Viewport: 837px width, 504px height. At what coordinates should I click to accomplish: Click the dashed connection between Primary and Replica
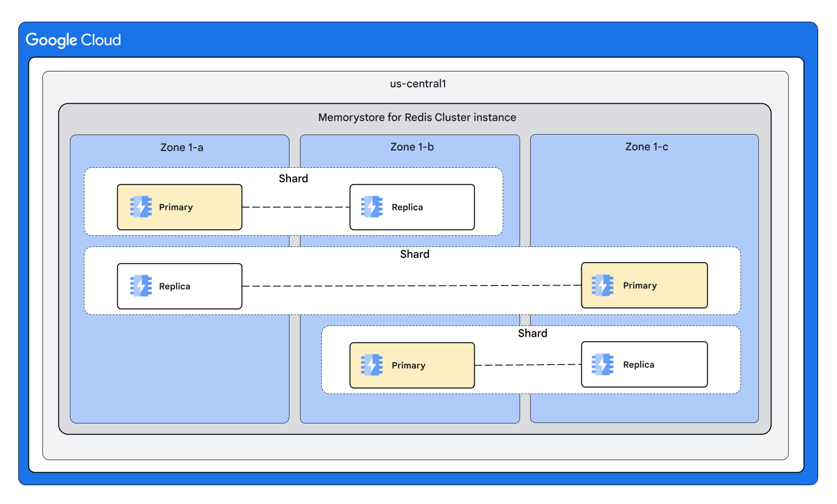coord(295,206)
